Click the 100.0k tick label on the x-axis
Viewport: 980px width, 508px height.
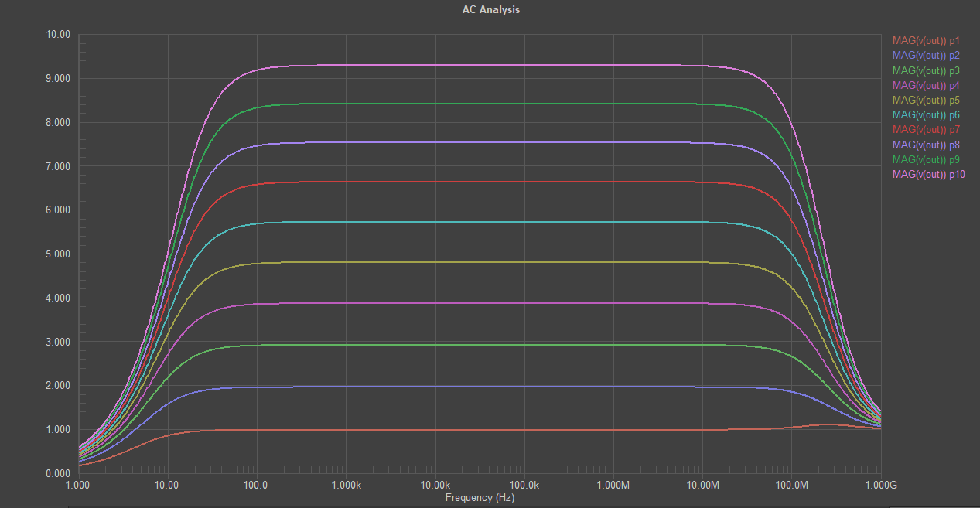point(523,484)
